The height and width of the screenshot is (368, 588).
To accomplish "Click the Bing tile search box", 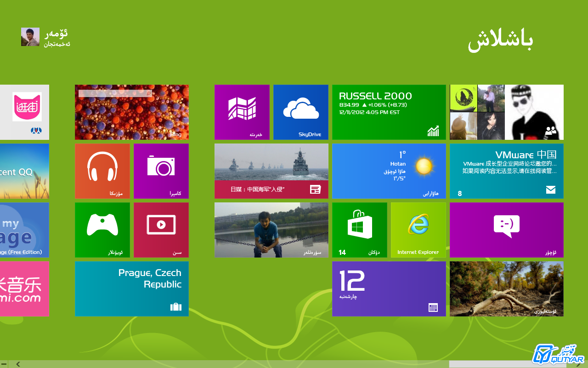I will tap(115, 93).
